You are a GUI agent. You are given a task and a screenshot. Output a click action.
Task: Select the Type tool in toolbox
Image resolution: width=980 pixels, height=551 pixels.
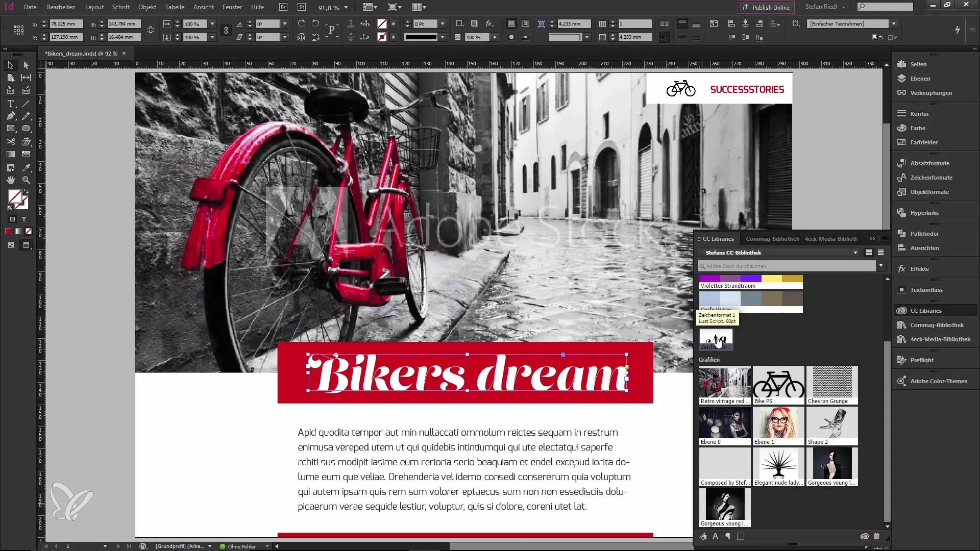(x=10, y=104)
